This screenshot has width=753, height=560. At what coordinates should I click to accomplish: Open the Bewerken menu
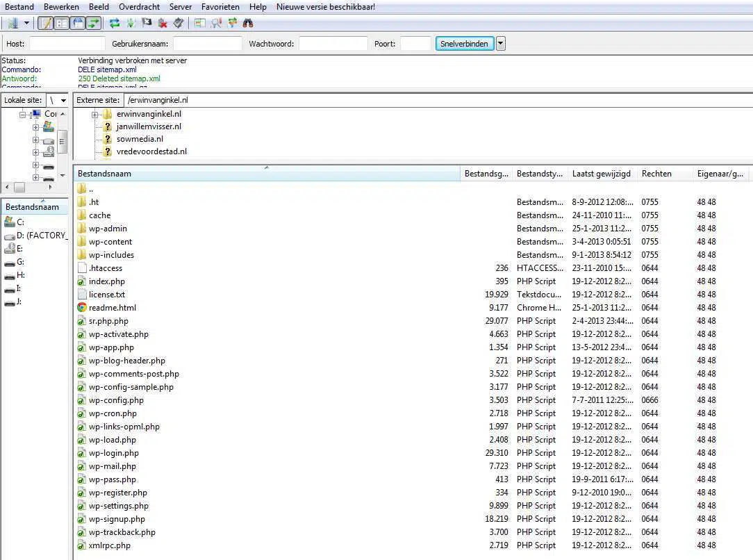point(61,7)
